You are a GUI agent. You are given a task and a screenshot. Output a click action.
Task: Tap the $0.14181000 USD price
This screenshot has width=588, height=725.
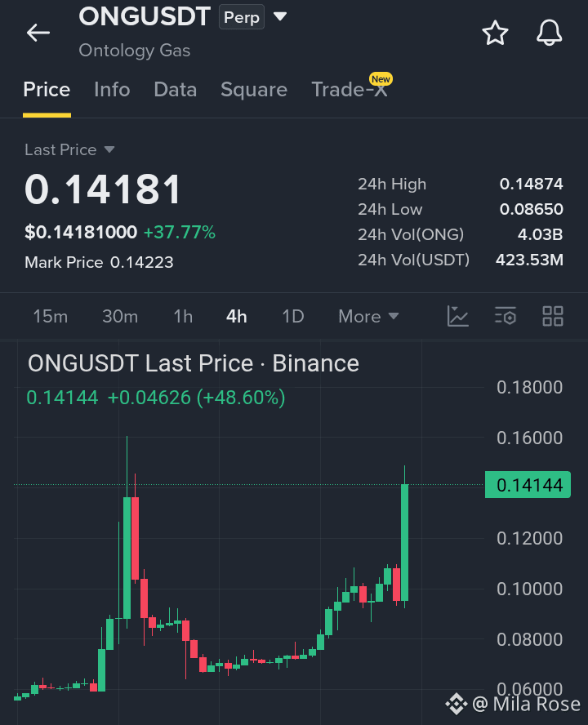coord(81,232)
